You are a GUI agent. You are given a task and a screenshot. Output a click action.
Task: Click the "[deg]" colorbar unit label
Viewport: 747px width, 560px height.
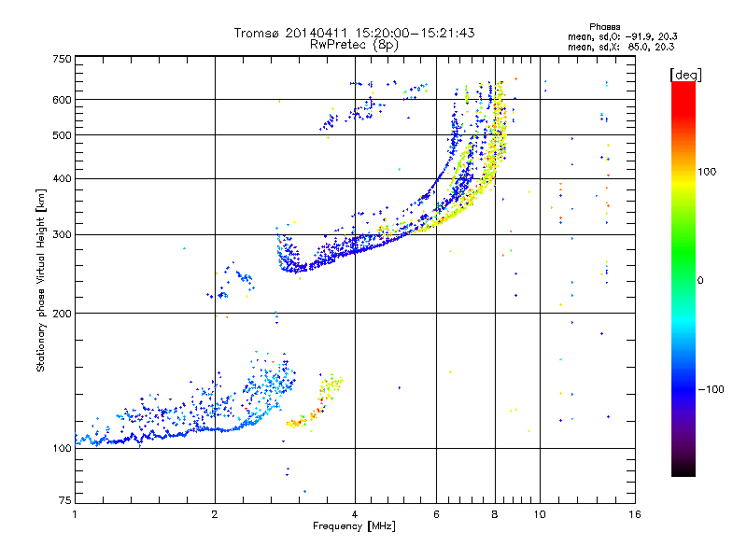pyautogui.click(x=685, y=75)
